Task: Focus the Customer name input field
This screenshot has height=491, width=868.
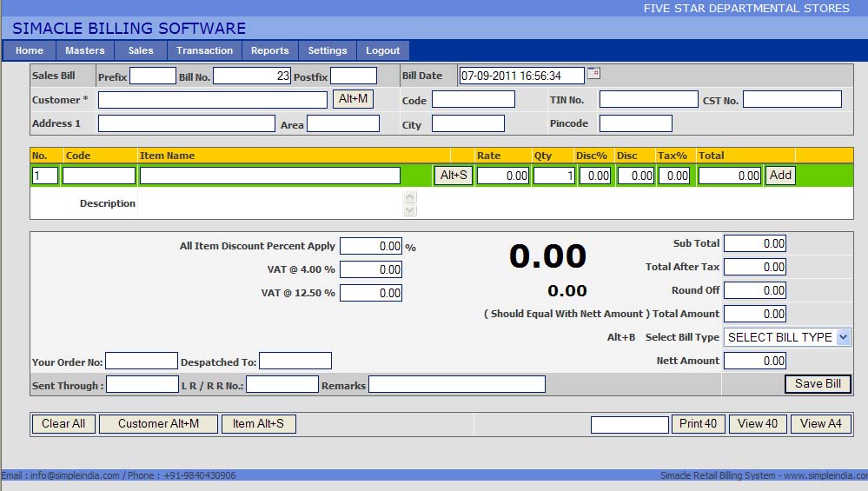Action: pyautogui.click(x=212, y=100)
